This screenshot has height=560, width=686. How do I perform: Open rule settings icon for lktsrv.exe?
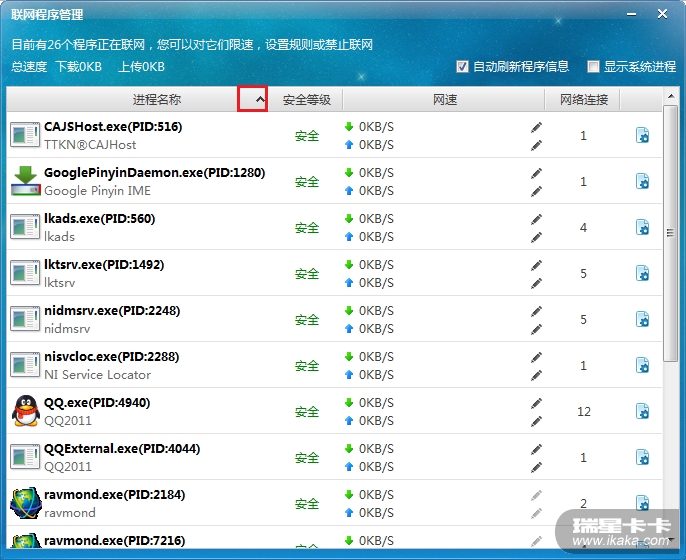coord(642,273)
